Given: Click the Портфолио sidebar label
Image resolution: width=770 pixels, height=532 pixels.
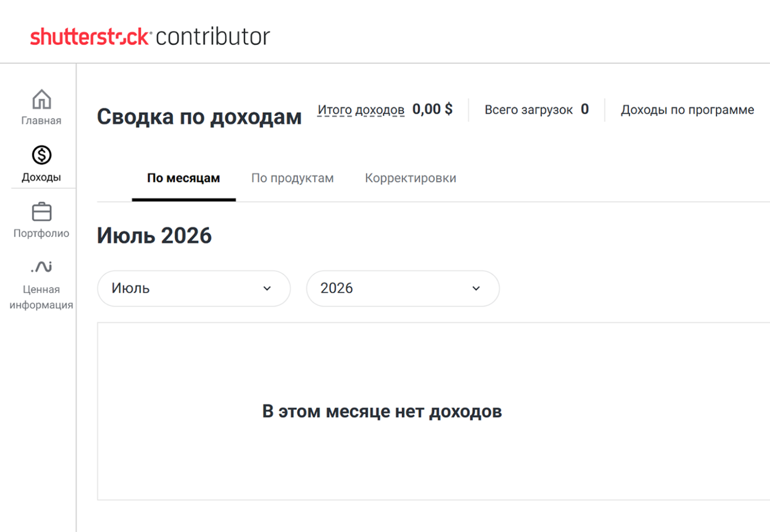Looking at the screenshot, I should (41, 234).
